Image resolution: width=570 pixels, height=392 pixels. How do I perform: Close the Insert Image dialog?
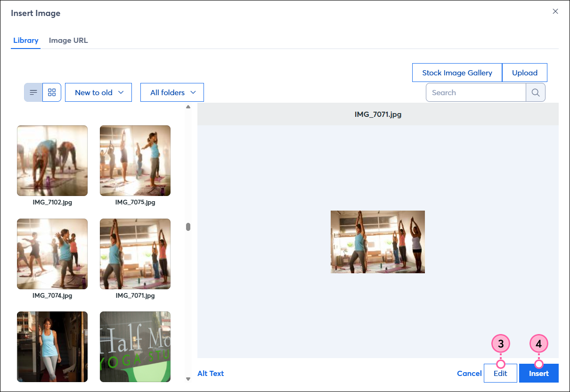[x=555, y=11]
